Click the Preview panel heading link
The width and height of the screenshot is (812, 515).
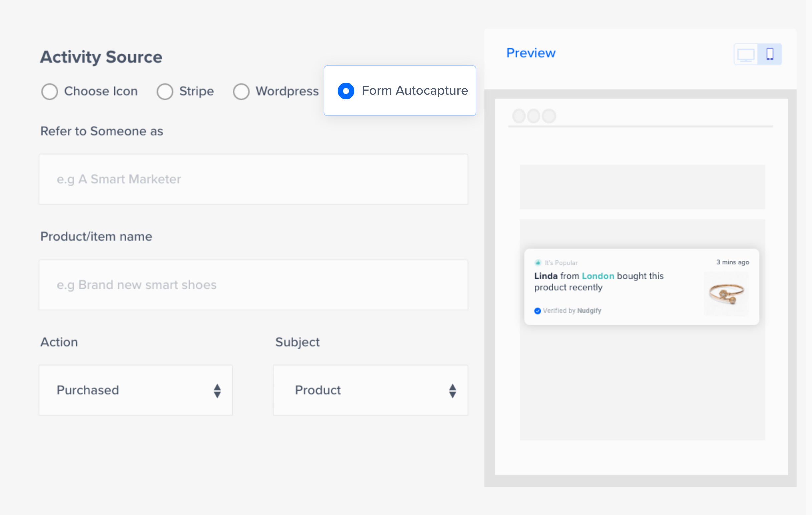531,53
